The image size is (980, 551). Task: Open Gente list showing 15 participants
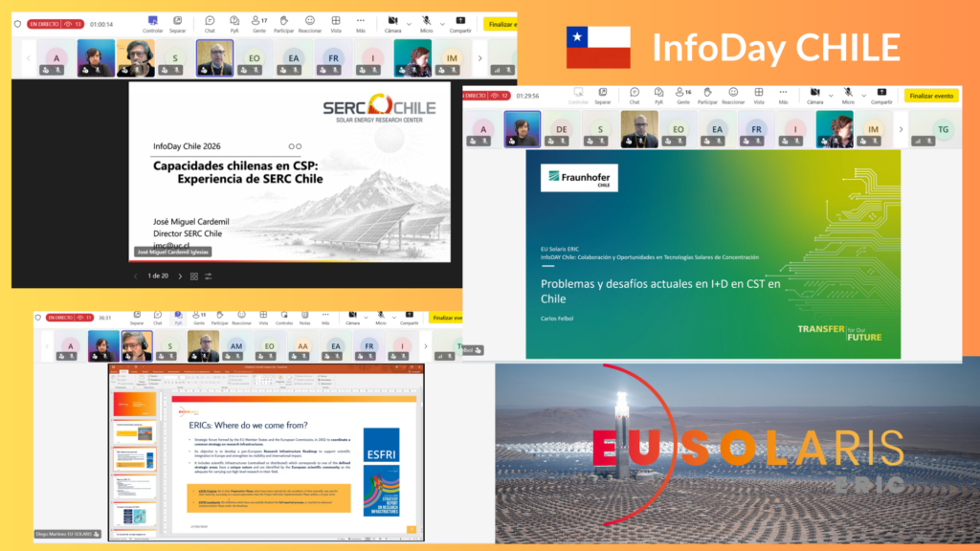(199, 318)
